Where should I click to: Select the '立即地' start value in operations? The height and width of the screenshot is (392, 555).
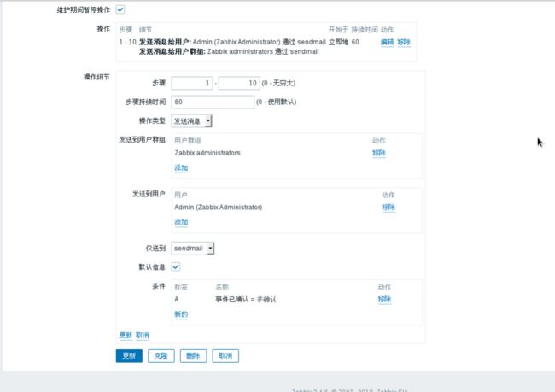(338, 42)
